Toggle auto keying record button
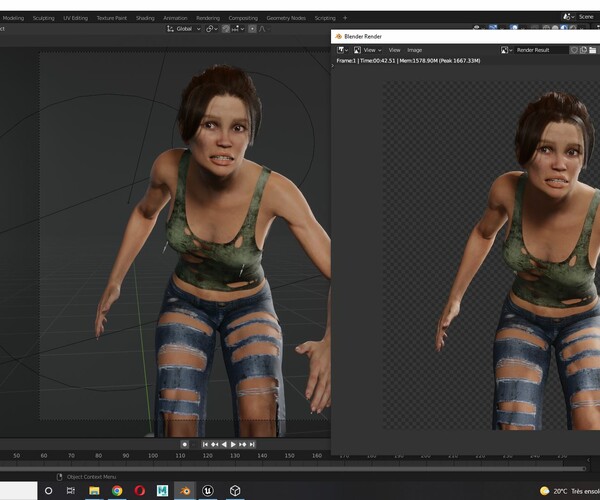Viewport: 600px width, 500px height. pos(184,445)
